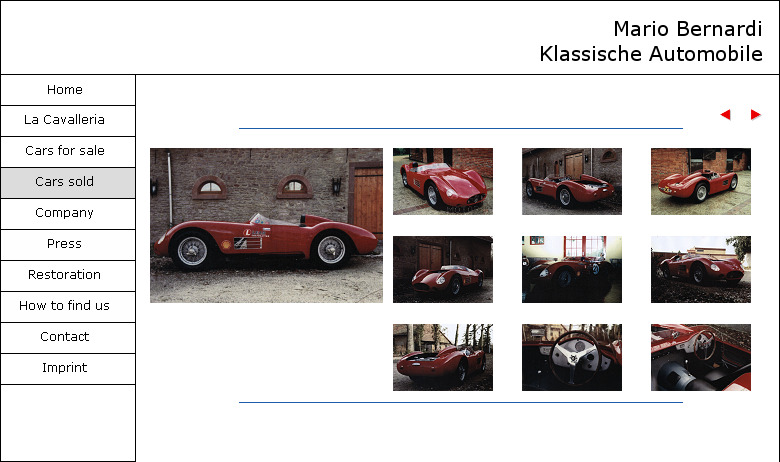Click the large side-view photo of red car
This screenshot has width=780, height=462.
tap(267, 225)
